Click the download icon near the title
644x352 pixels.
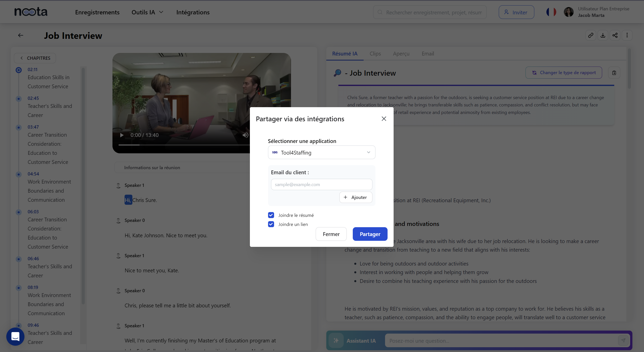[x=603, y=35]
